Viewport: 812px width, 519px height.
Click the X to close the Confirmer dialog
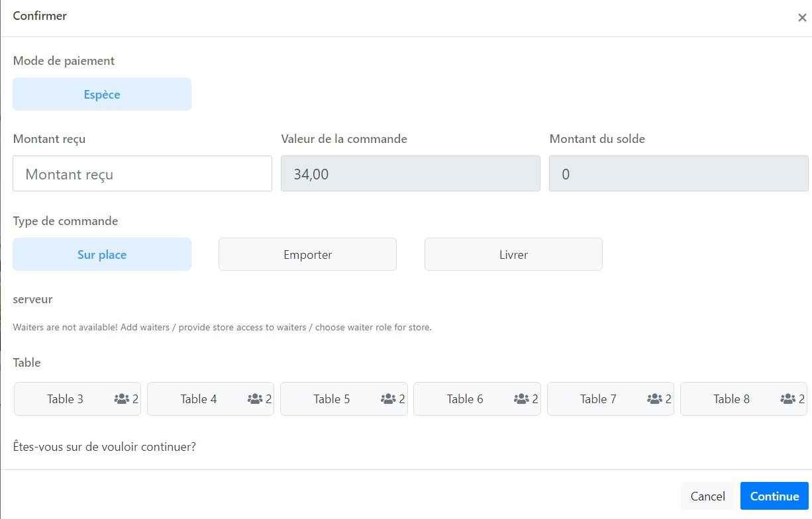pos(802,17)
